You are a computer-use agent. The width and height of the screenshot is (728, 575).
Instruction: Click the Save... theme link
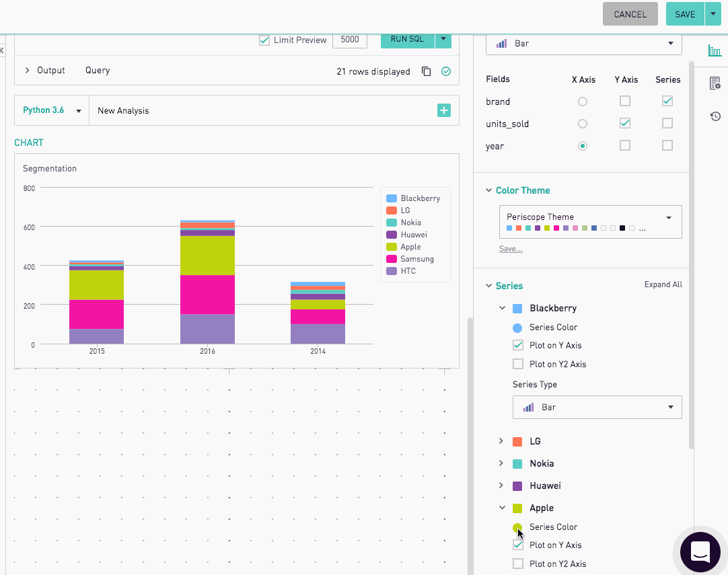[x=510, y=249]
